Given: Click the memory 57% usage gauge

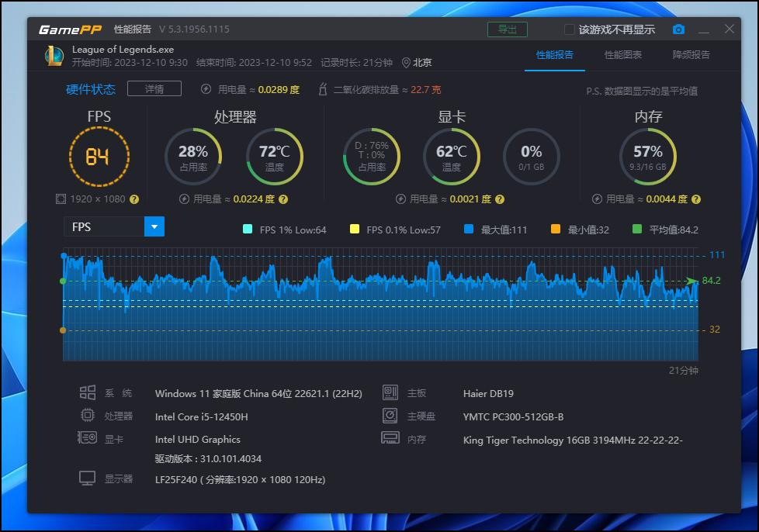Looking at the screenshot, I should (648, 157).
